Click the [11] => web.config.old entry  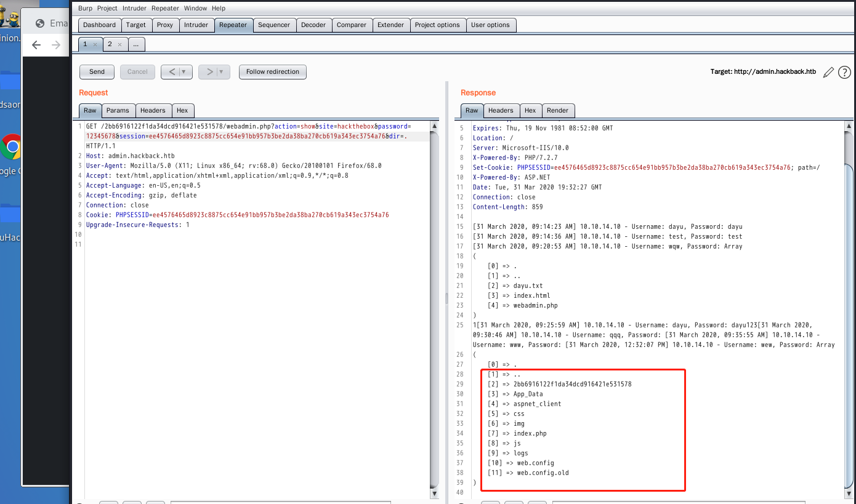528,473
